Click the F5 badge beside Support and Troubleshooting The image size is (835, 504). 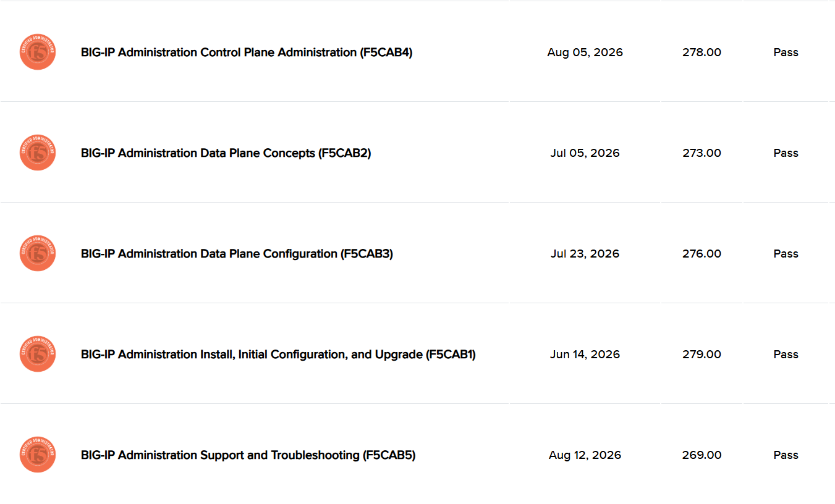pos(38,455)
